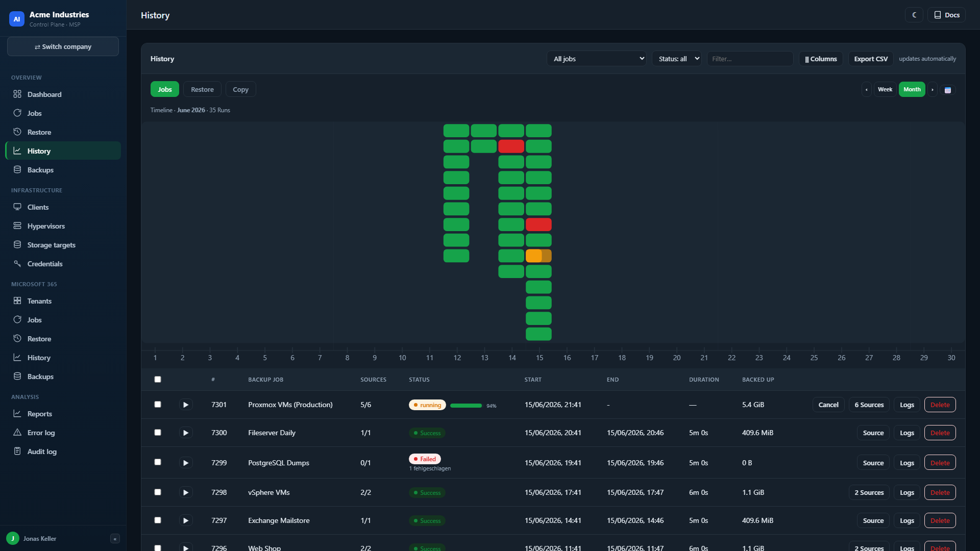The width and height of the screenshot is (980, 551).
Task: Open the Status: all dropdown
Action: point(676,59)
